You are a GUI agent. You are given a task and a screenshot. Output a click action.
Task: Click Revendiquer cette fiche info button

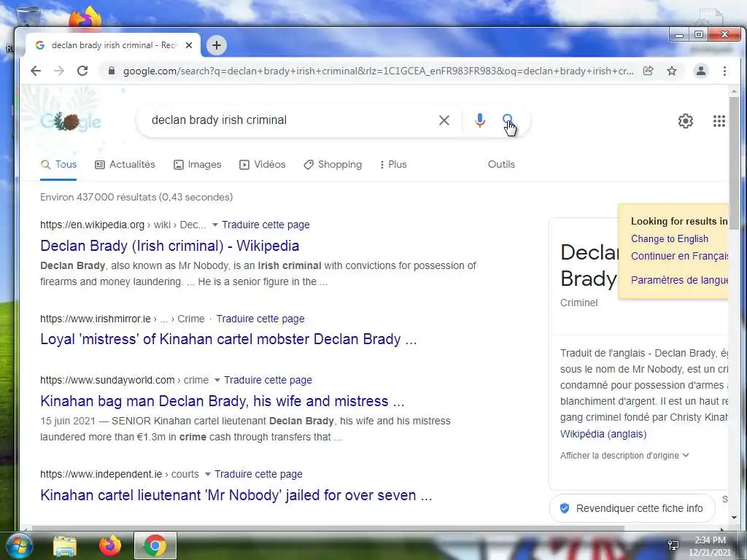pos(632,508)
